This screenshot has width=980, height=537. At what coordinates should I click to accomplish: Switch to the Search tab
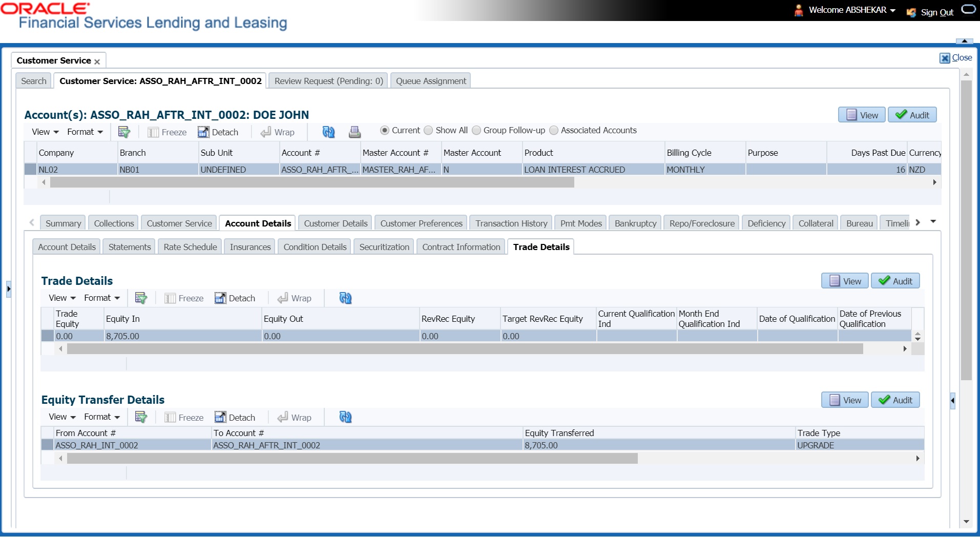coord(34,81)
